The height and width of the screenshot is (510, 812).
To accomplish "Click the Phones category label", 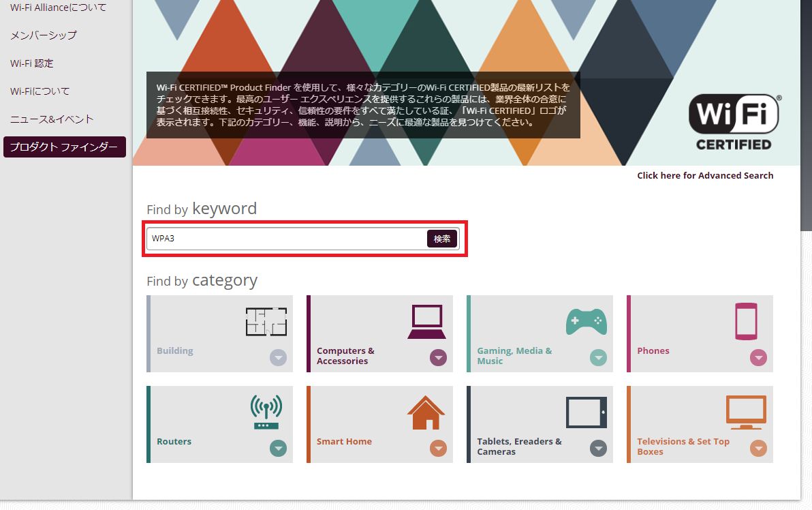I will (x=653, y=351).
